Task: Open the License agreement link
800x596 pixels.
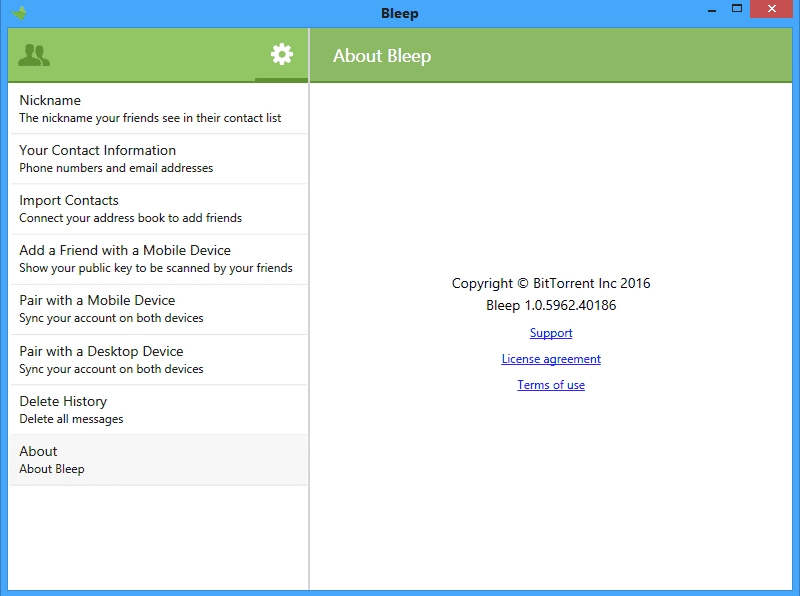Action: click(x=551, y=359)
